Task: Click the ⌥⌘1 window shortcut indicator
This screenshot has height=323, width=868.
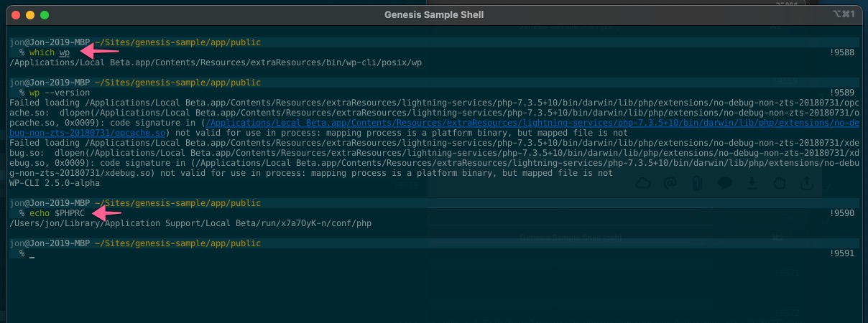Action: [843, 14]
